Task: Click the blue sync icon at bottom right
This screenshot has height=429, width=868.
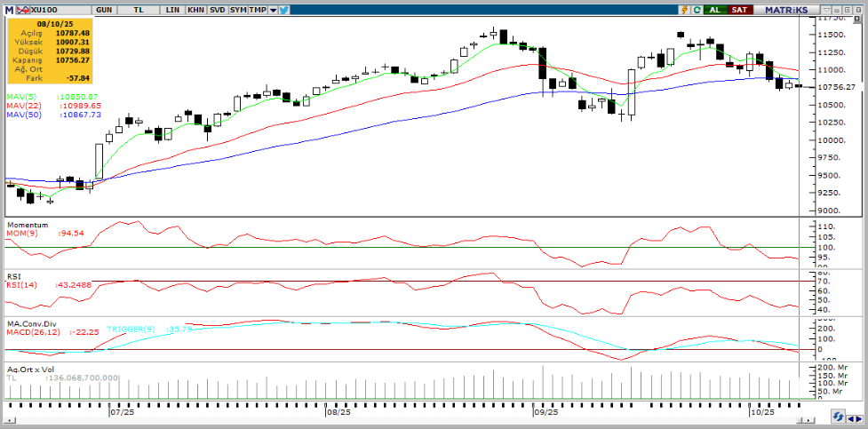Action: pyautogui.click(x=837, y=416)
